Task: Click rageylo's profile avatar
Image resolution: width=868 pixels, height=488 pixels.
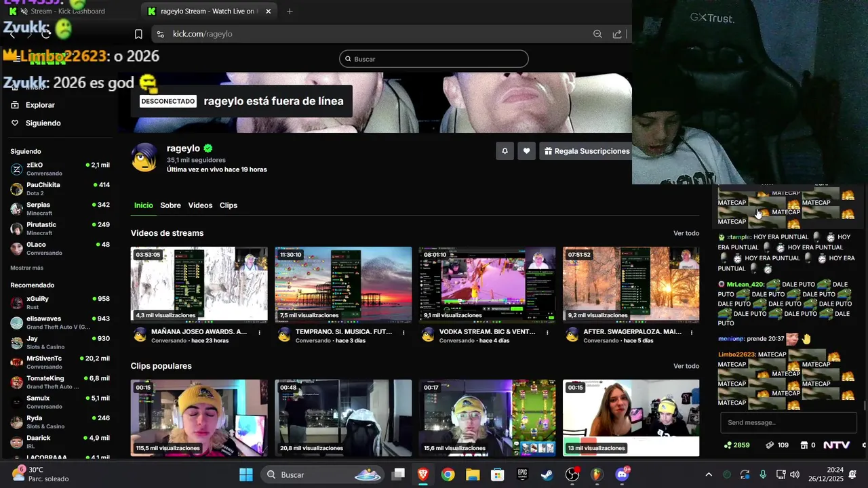Action: [144, 157]
